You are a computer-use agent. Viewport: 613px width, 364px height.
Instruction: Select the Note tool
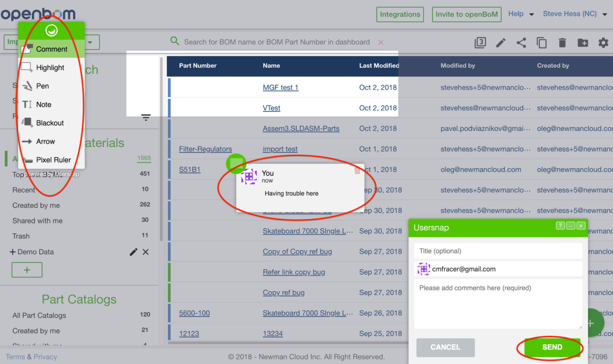[x=43, y=104]
